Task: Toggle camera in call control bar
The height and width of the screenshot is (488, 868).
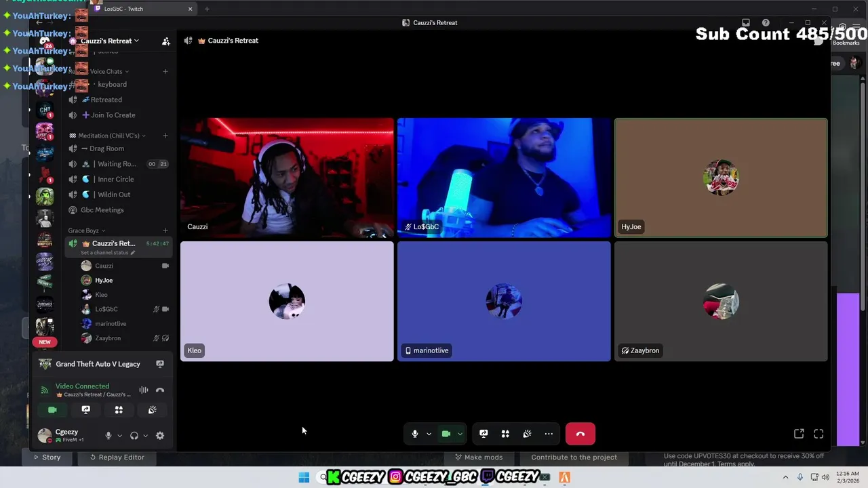Action: 446,434
